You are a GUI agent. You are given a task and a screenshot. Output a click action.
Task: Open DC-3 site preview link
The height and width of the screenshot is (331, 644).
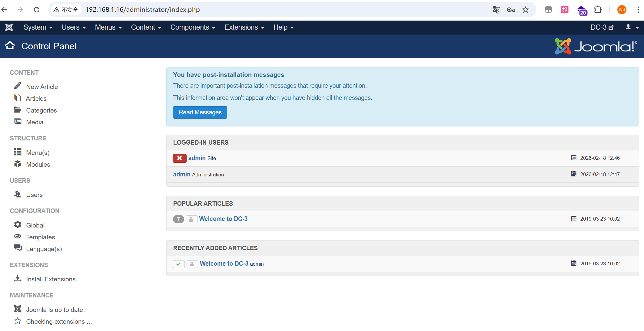(602, 28)
